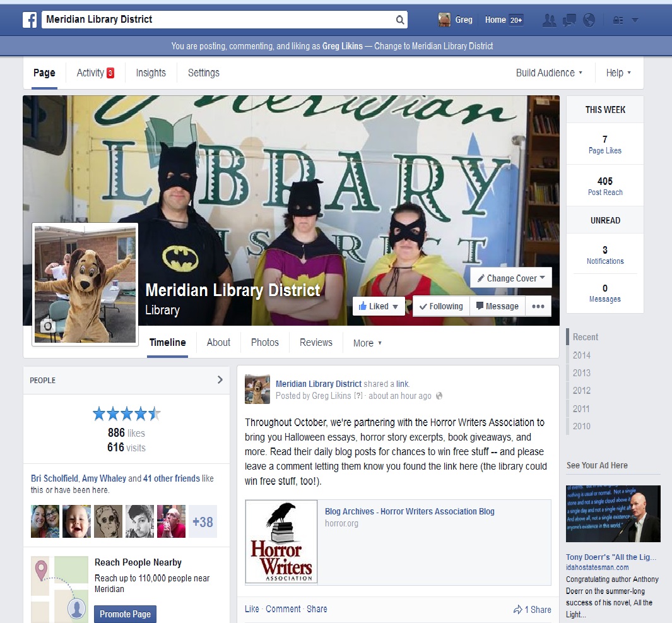Jump to 2012 on the timeline
The image size is (672, 623).
[581, 391]
